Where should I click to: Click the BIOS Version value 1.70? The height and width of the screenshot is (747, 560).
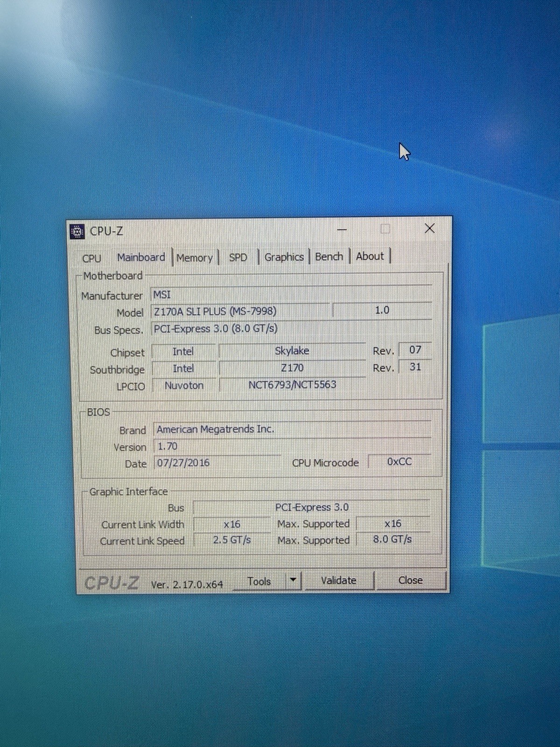(x=292, y=446)
